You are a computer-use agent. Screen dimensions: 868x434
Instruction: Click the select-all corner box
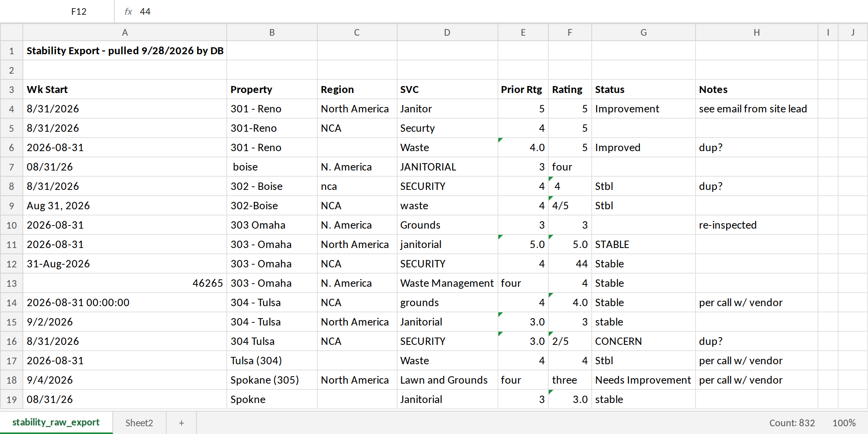(x=12, y=33)
